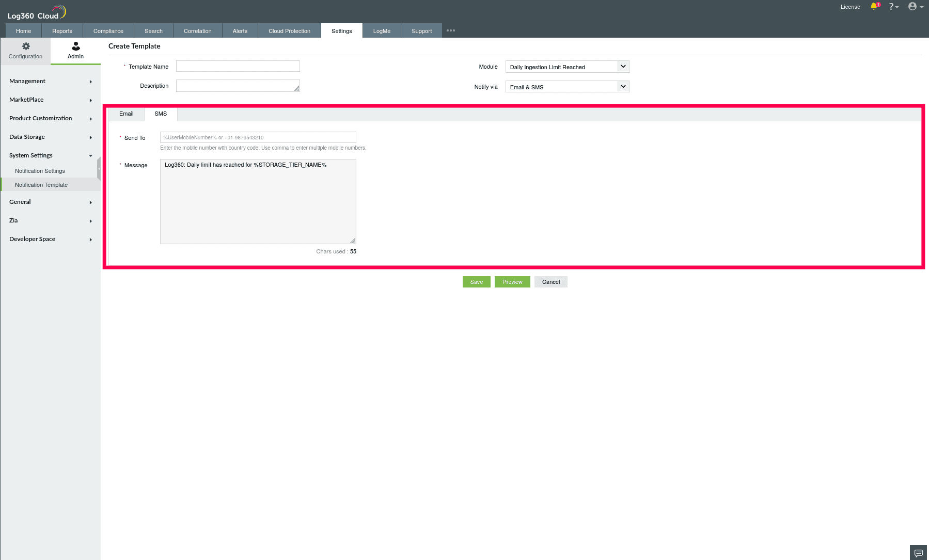
Task: Open the Cloud Protection tab
Action: coord(289,30)
